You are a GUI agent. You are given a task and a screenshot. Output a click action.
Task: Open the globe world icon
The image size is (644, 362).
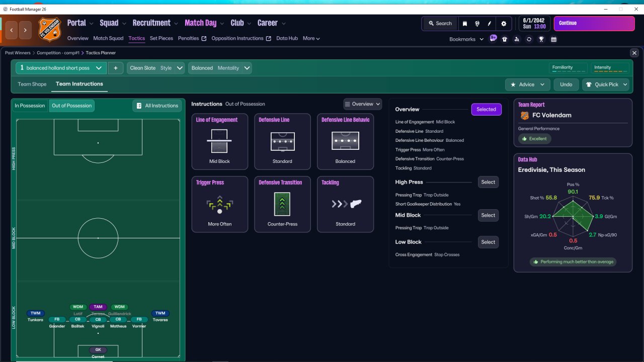(x=476, y=24)
